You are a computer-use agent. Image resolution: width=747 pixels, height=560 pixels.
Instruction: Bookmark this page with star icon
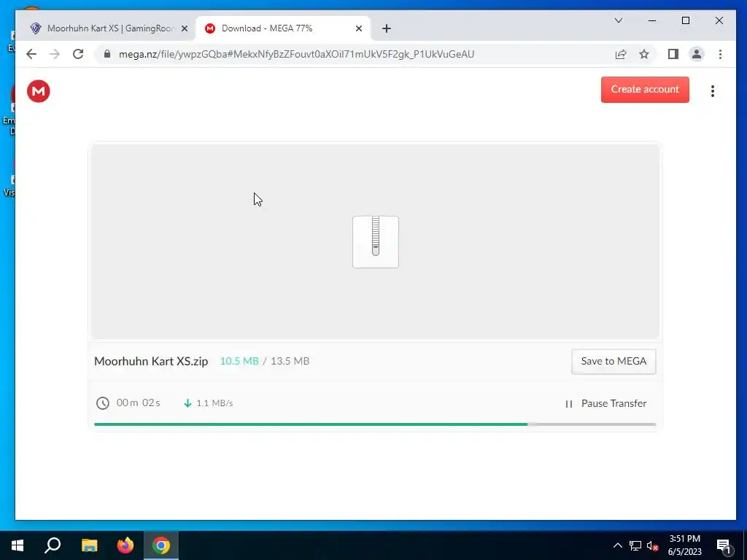[x=644, y=54]
